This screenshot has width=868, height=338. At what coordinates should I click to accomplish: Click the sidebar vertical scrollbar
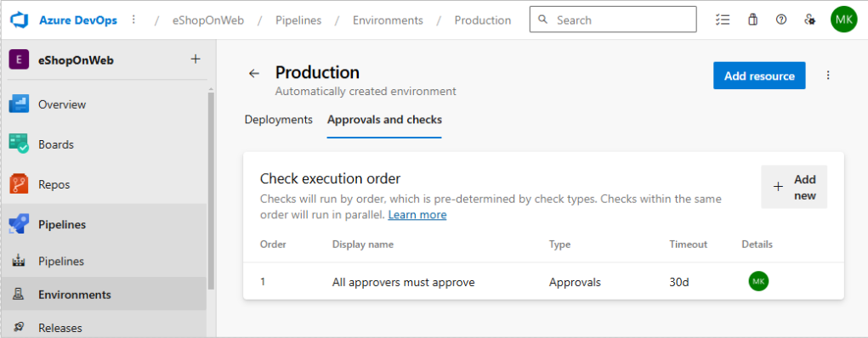pyautogui.click(x=211, y=191)
